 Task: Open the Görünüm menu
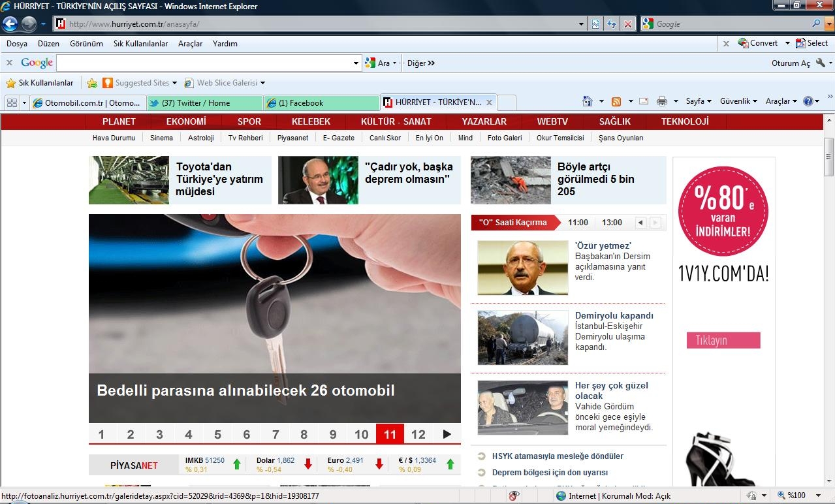86,44
